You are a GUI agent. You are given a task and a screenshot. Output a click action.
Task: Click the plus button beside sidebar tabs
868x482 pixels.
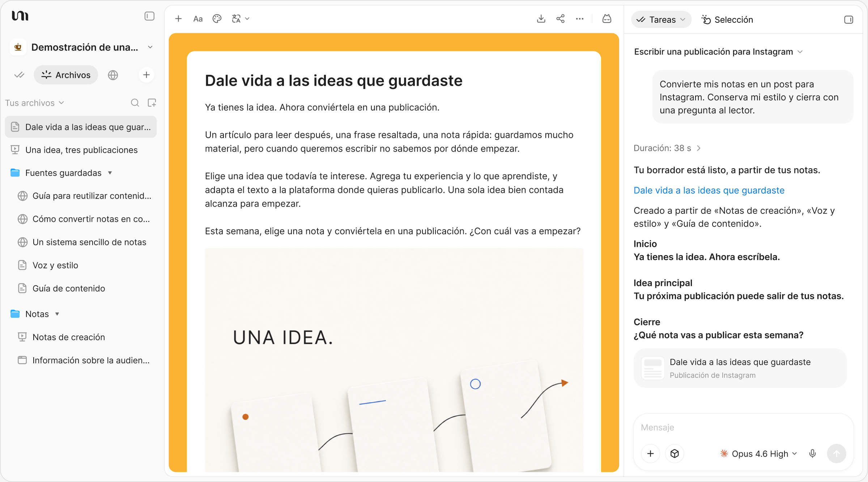(146, 75)
